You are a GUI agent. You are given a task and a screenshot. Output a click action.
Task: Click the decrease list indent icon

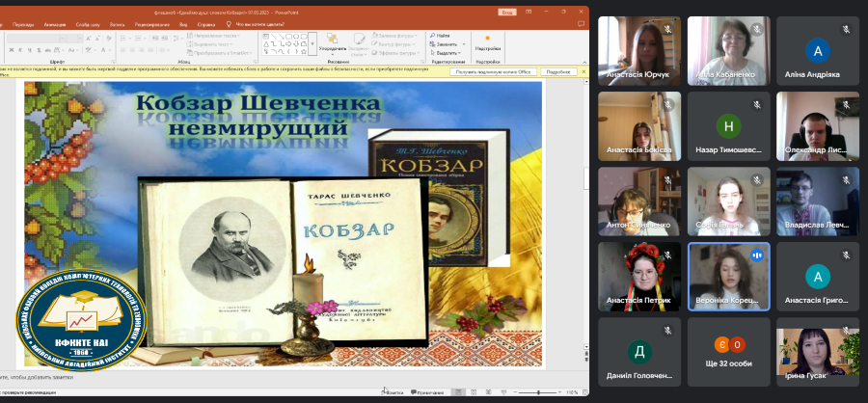click(155, 39)
